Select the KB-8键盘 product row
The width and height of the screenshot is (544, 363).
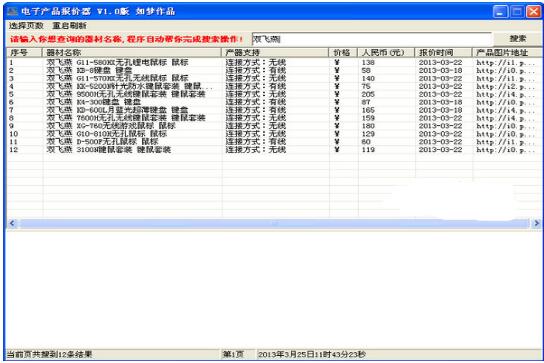pyautogui.click(x=274, y=70)
